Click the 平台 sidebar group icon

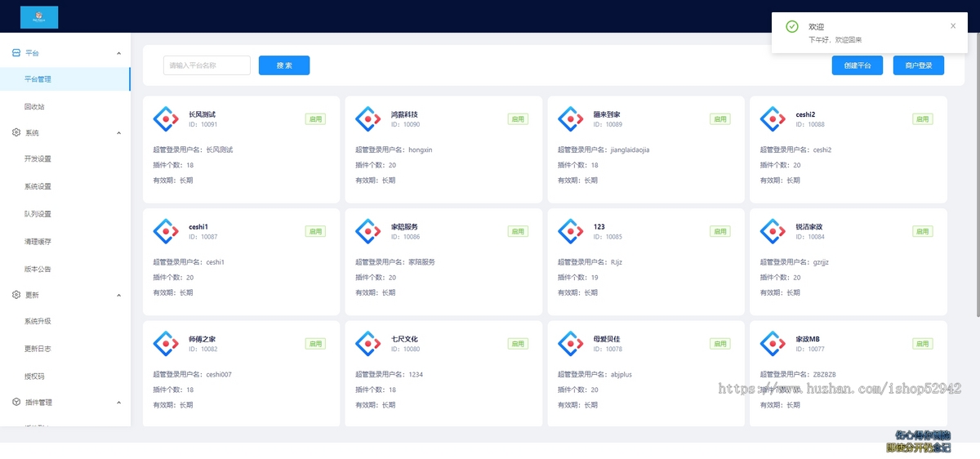pos(16,52)
